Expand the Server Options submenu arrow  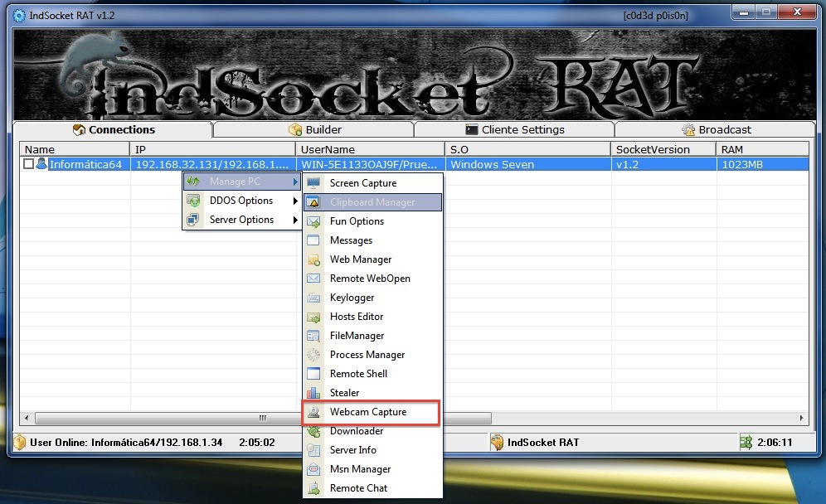(295, 220)
